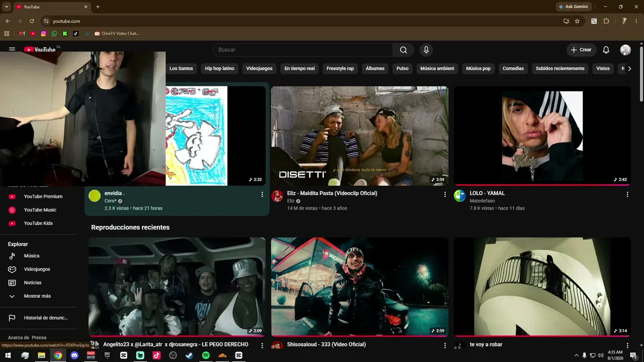The height and width of the screenshot is (362, 644).
Task: Open the Windows Start menu
Action: pos(8,355)
